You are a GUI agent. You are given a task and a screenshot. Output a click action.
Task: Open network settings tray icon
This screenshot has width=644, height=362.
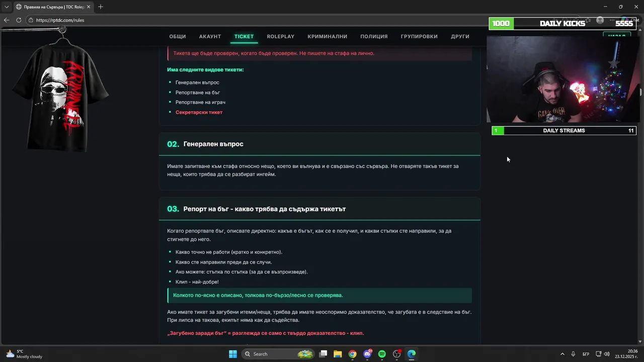pos(599,354)
